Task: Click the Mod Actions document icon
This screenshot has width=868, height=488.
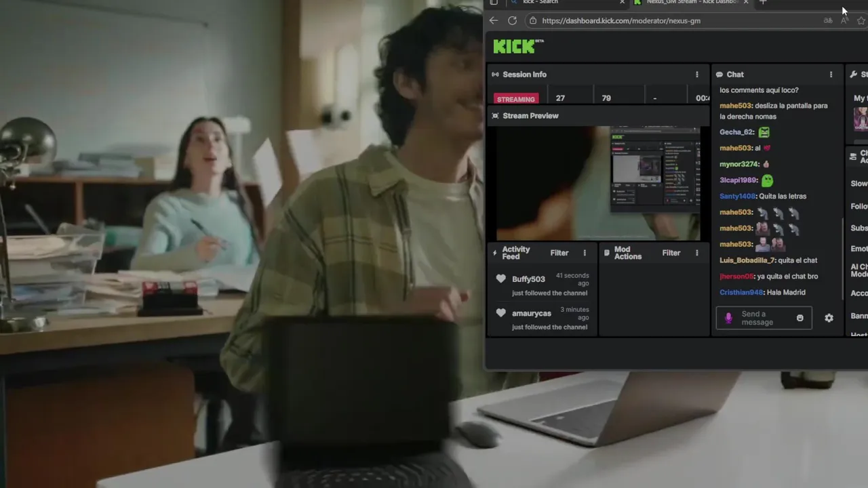Action: [607, 253]
